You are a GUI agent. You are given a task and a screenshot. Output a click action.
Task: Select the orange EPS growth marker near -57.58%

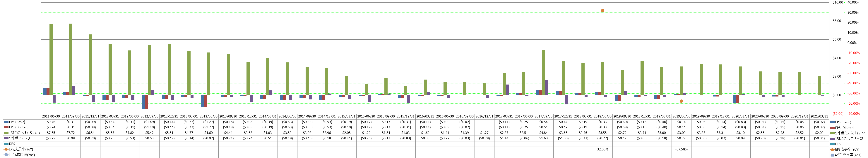681,101
